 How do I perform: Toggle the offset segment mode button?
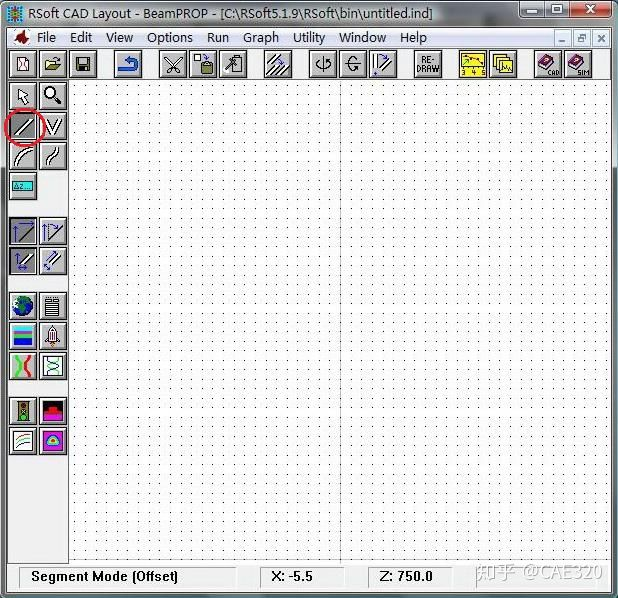pyautogui.click(x=23, y=231)
